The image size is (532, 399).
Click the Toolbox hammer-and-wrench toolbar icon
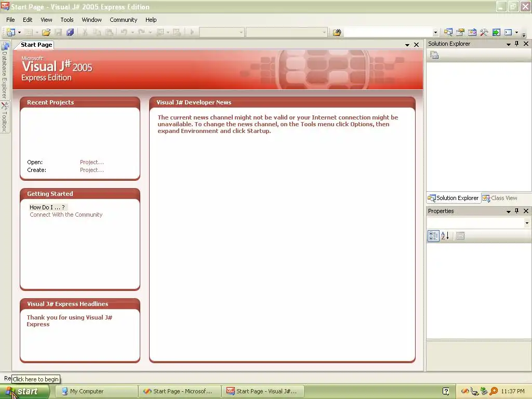pyautogui.click(x=484, y=32)
